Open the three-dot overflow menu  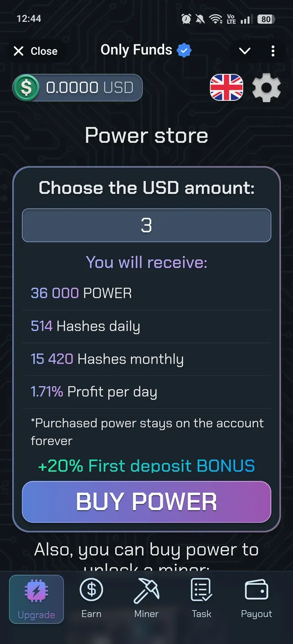point(273,51)
